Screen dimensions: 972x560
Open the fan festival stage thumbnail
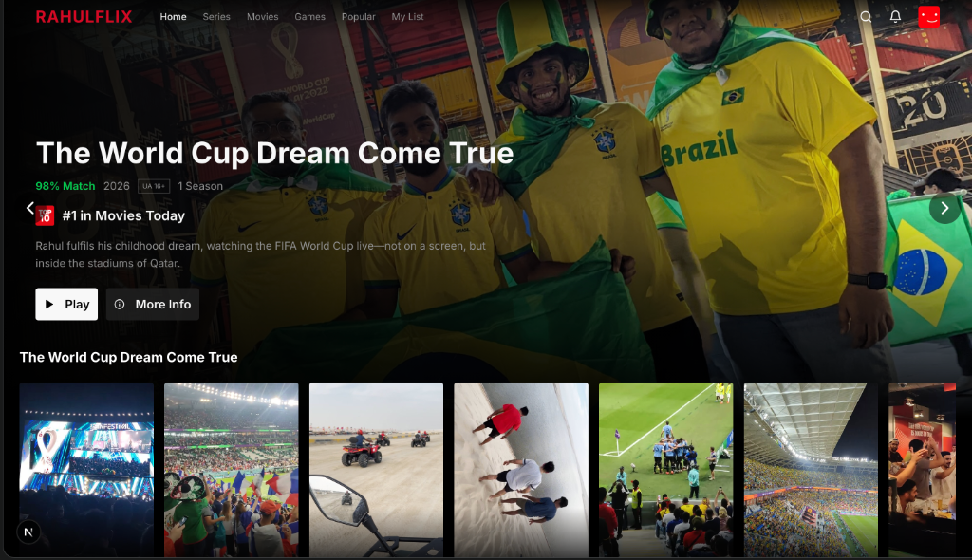(x=86, y=470)
